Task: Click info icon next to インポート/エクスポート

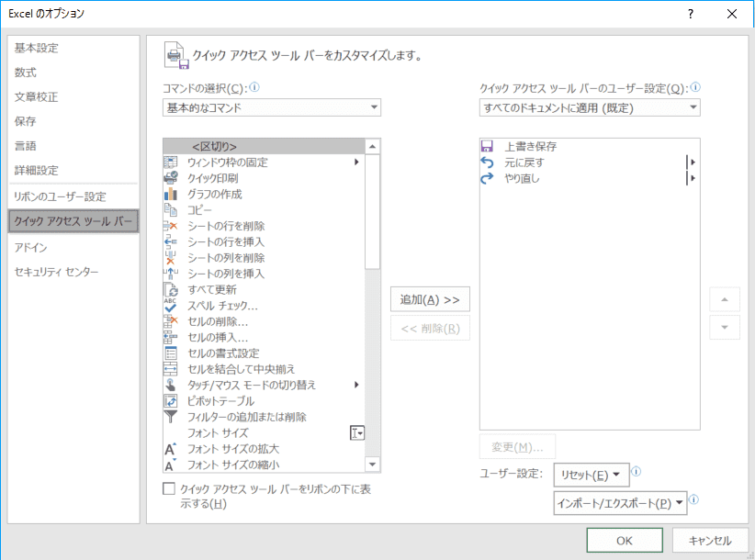Action: [x=693, y=499]
